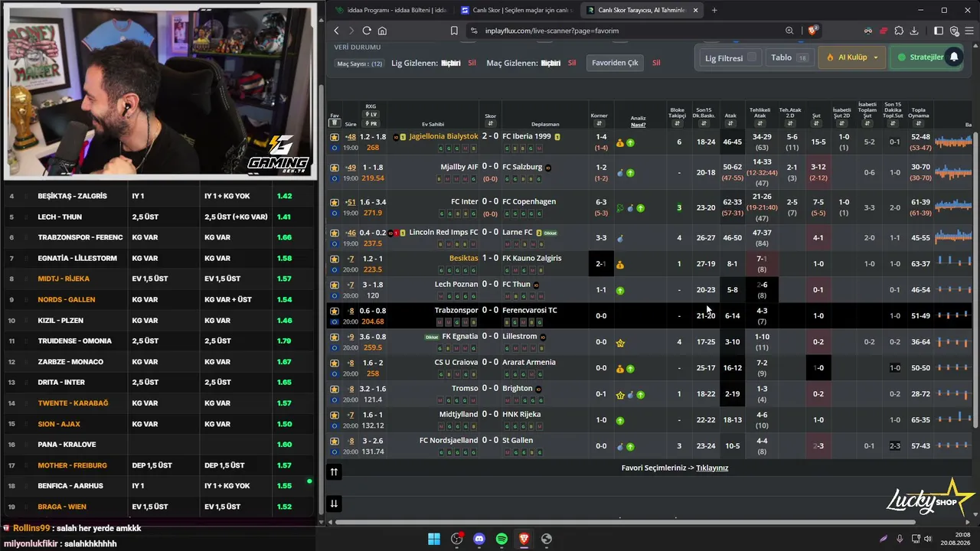Screen dimensions: 980x551
Task: Open a new browser tab
Action: pyautogui.click(x=714, y=10)
